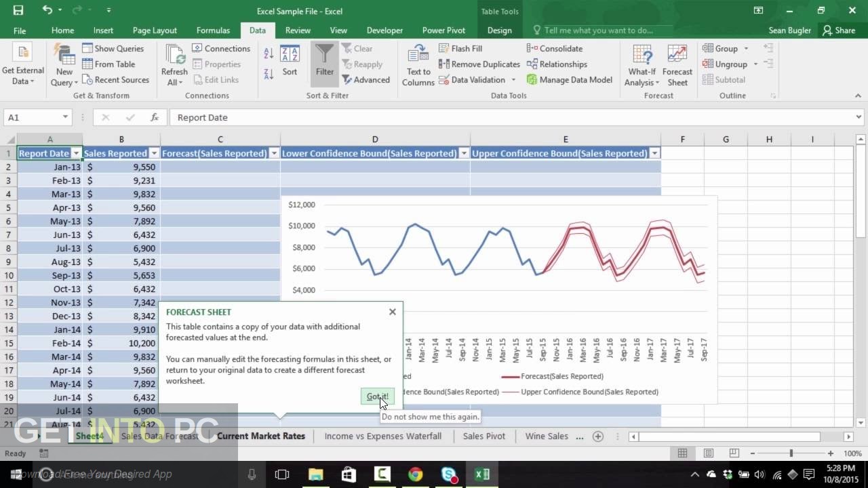Open the Sales Reported filter dropdown
868x488 pixels.
pos(154,153)
